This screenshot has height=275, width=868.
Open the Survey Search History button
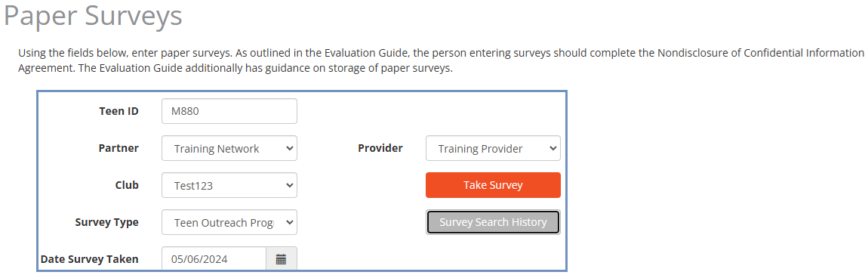pyautogui.click(x=493, y=222)
